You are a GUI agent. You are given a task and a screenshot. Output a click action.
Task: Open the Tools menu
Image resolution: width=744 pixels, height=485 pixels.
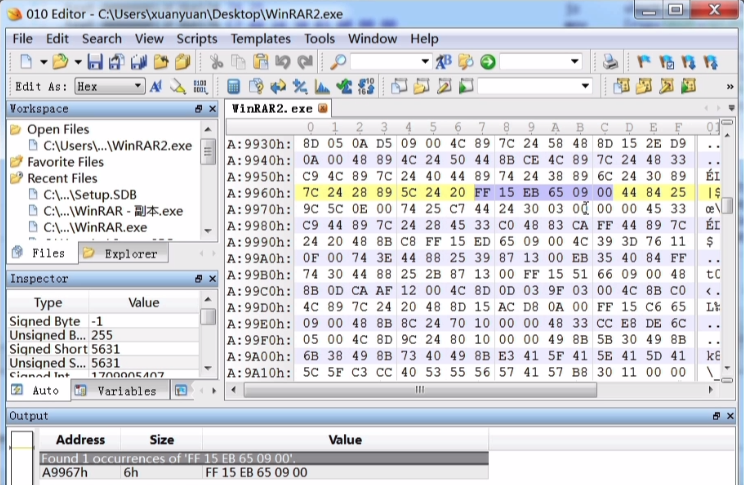coord(319,39)
